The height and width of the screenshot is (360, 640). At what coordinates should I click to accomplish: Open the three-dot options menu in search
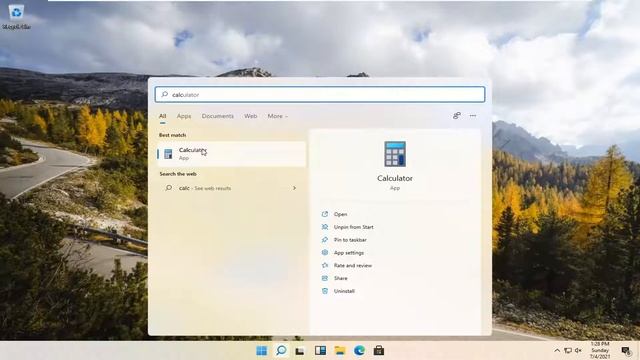coord(473,116)
